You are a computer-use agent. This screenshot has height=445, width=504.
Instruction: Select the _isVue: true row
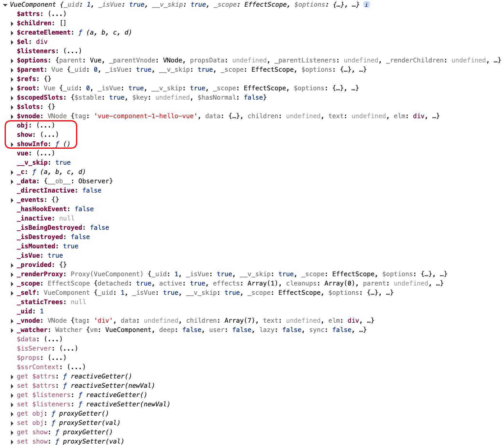[40, 255]
